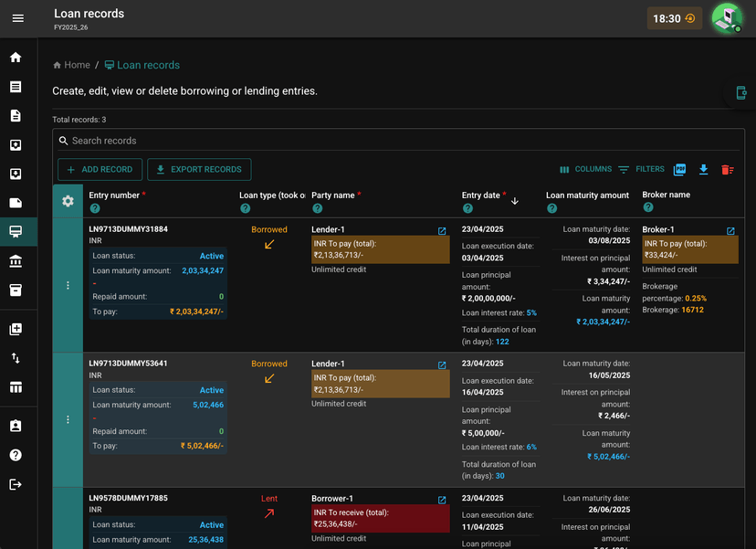Show help for Entry date column
Image resolution: width=756 pixels, height=549 pixels.
click(x=467, y=208)
